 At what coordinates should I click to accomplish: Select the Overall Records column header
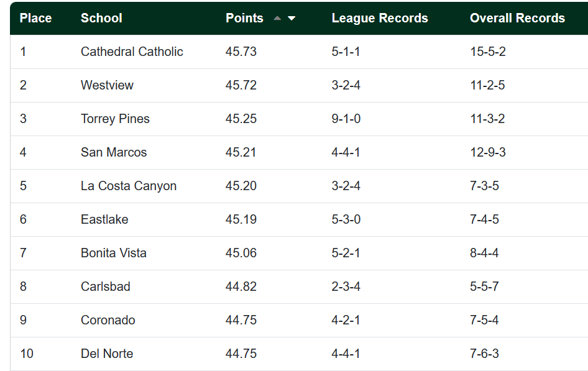coord(517,18)
